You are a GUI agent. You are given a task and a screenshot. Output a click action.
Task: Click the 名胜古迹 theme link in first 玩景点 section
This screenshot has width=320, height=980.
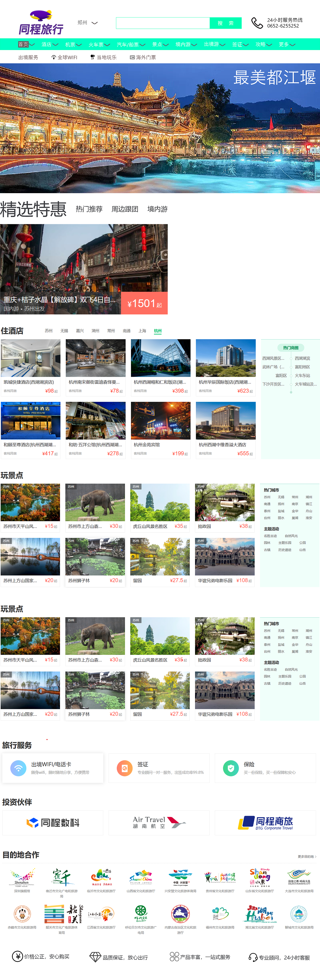coord(270,536)
